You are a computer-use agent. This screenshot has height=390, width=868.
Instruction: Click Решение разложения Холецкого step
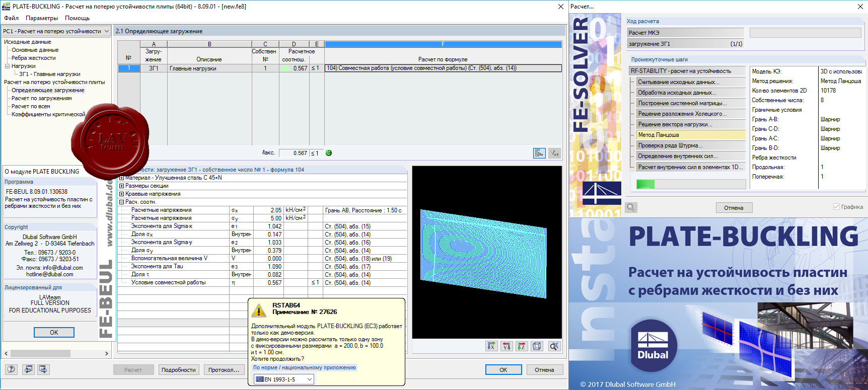click(x=690, y=114)
